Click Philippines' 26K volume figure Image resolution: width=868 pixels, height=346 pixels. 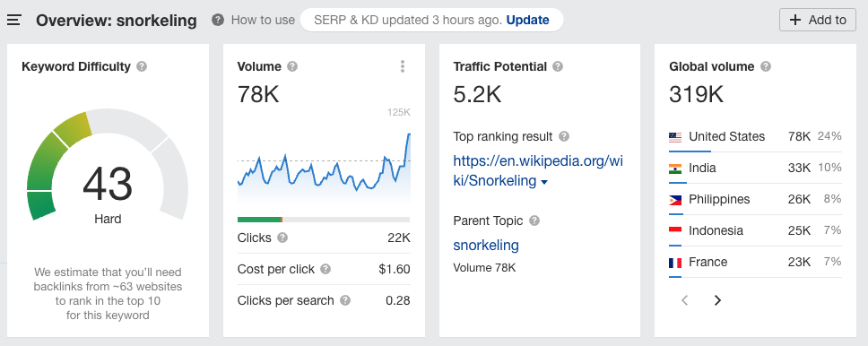point(799,199)
